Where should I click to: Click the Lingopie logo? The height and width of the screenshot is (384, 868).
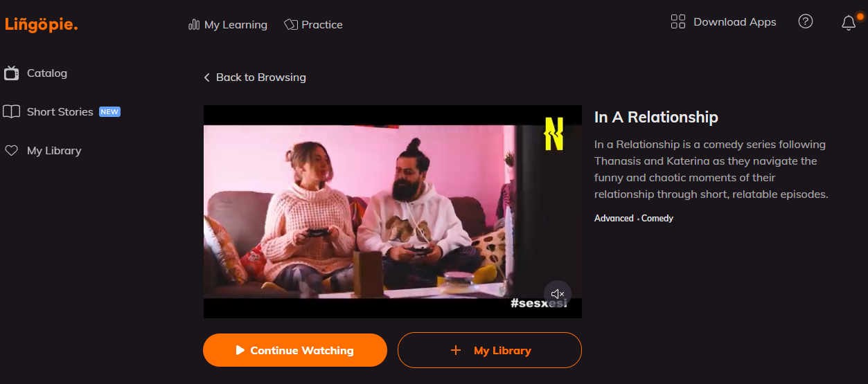42,25
